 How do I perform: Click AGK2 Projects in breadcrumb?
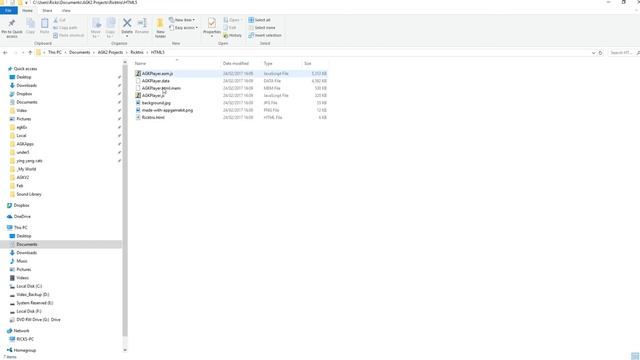110,53
